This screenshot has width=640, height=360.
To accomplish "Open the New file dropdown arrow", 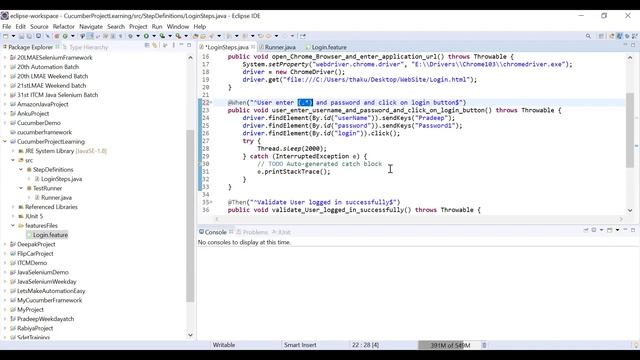I will pyautogui.click(x=13, y=36).
